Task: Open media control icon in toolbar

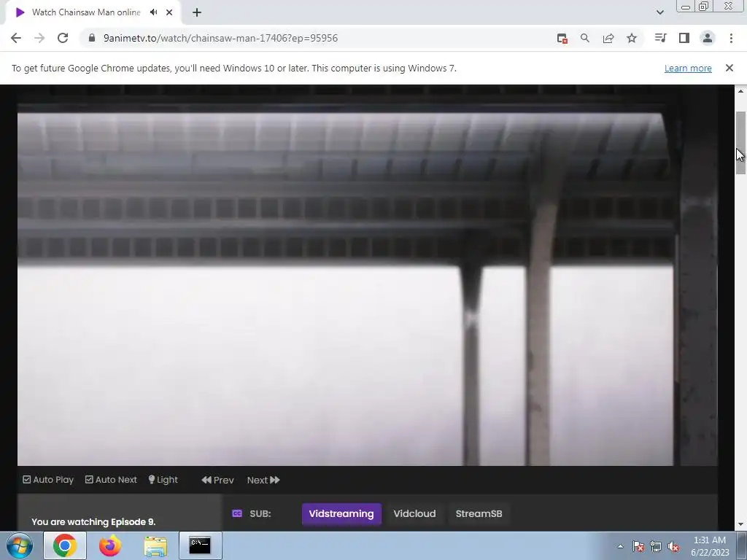Action: tap(661, 38)
